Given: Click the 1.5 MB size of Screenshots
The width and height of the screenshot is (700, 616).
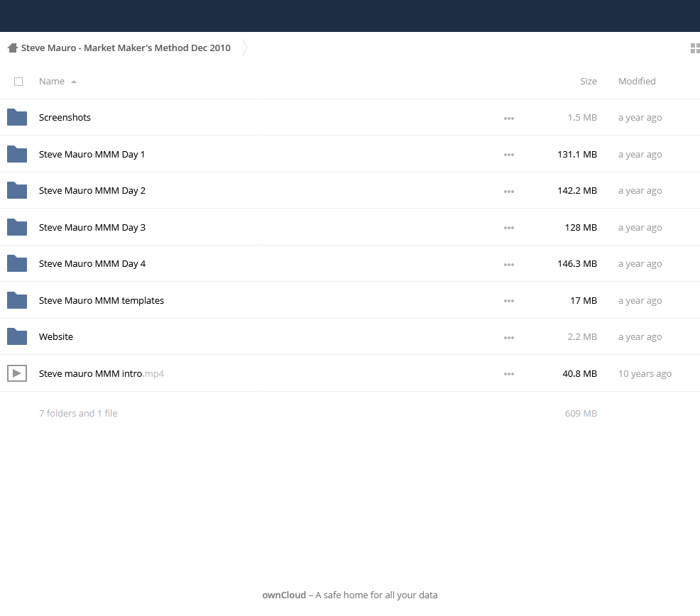Looking at the screenshot, I should pos(582,117).
